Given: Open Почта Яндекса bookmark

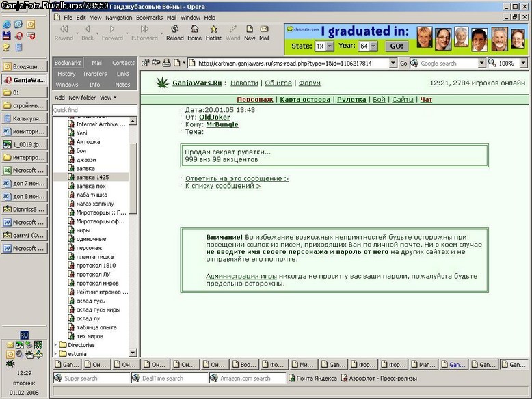Looking at the screenshot, I should click(x=312, y=378).
